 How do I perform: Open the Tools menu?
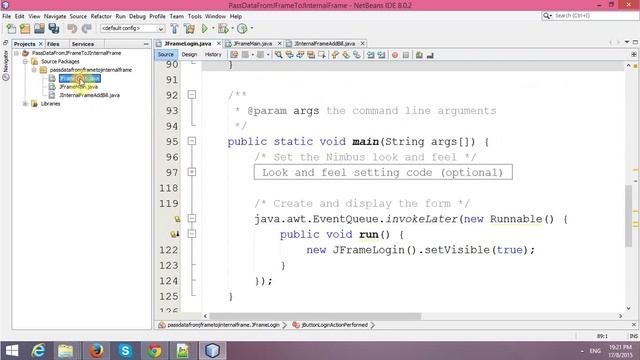coord(195,16)
